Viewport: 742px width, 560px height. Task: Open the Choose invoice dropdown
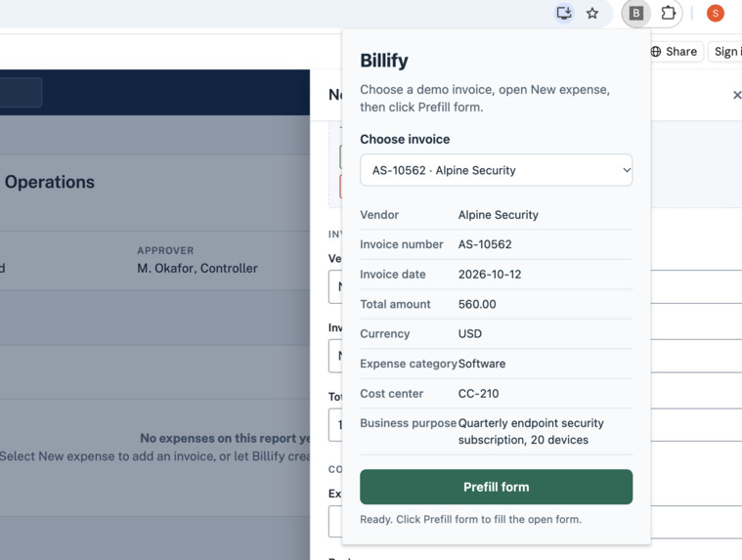pos(496,170)
